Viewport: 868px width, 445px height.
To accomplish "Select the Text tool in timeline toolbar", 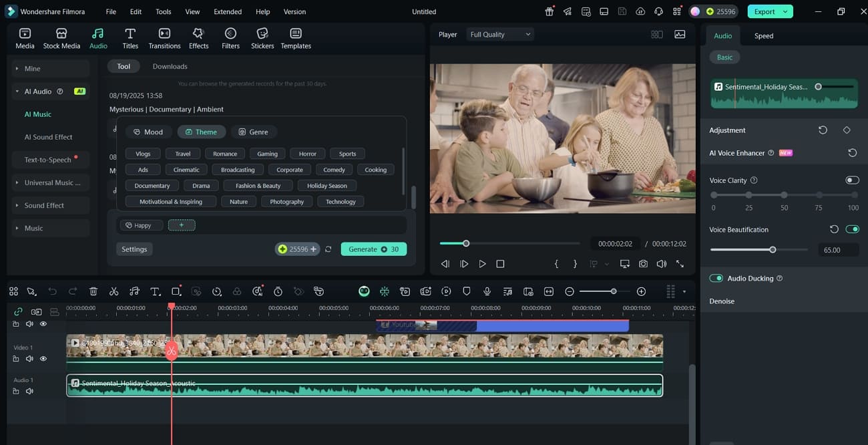I will [155, 291].
